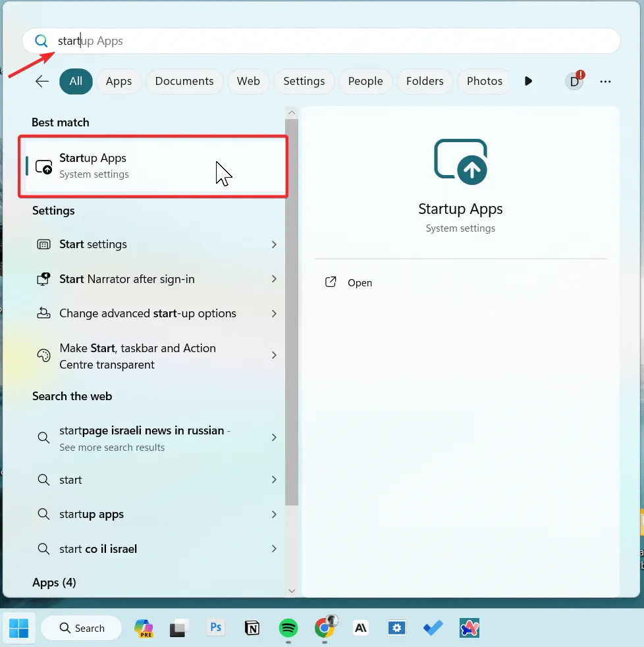Open the colorful app icon at taskbar end
Image resolution: width=644 pixels, height=647 pixels.
(x=470, y=628)
